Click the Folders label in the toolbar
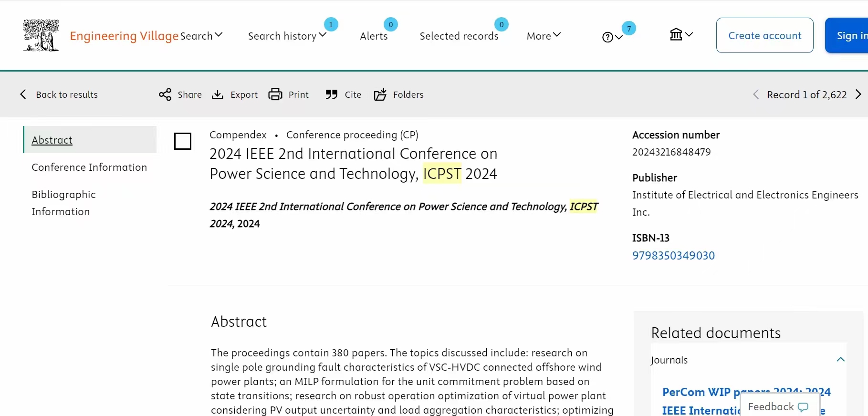This screenshot has width=868, height=416. (x=408, y=94)
